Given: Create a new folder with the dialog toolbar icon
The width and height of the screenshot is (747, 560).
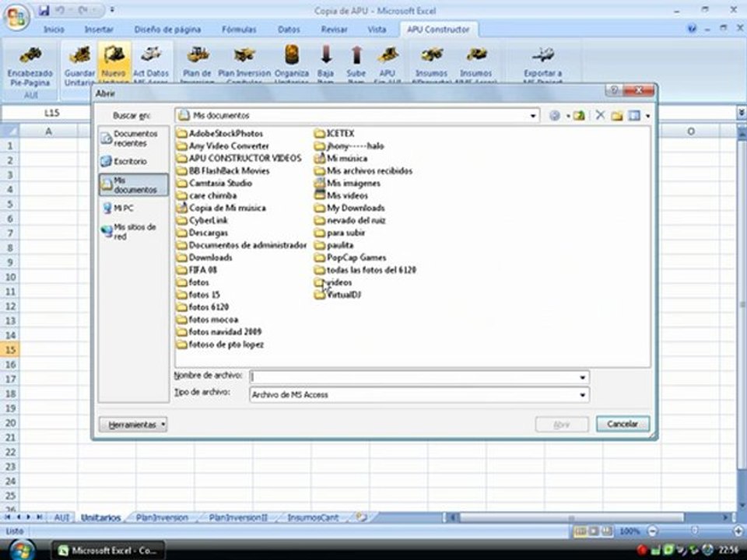Looking at the screenshot, I should coord(617,115).
